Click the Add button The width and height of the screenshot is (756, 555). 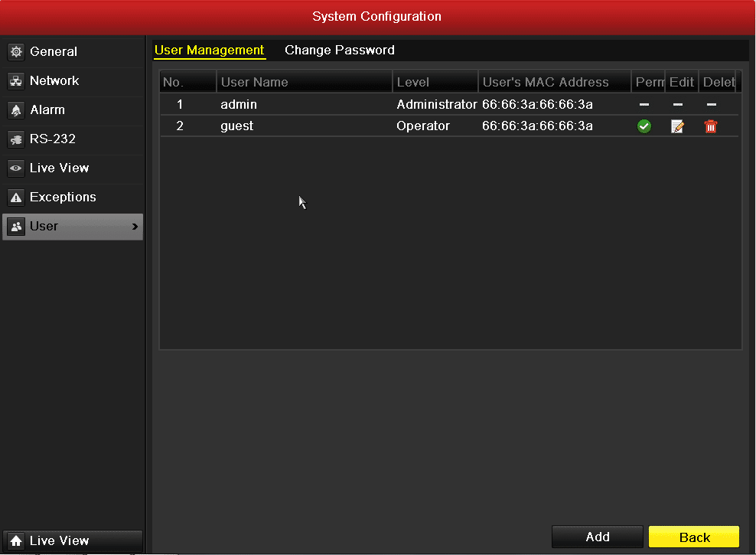click(x=598, y=537)
